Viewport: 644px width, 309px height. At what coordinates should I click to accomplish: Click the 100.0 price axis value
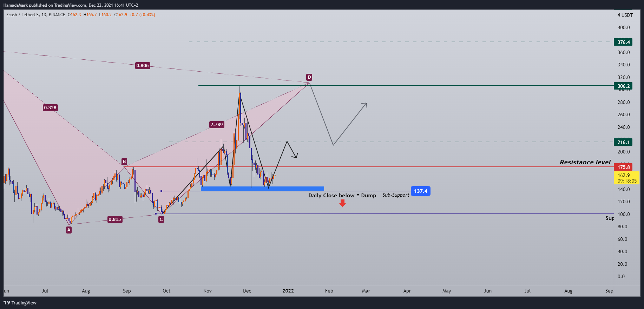pos(624,214)
